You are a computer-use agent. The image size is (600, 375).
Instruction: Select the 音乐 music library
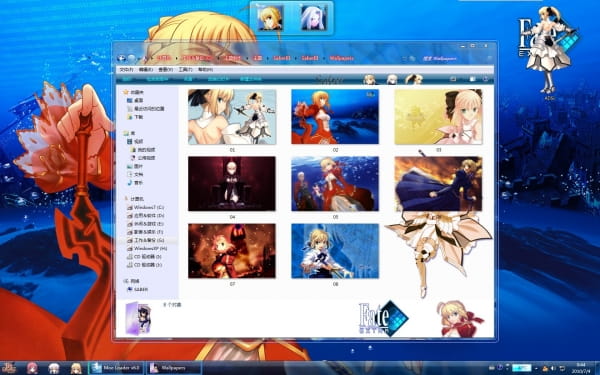pyautogui.click(x=135, y=183)
